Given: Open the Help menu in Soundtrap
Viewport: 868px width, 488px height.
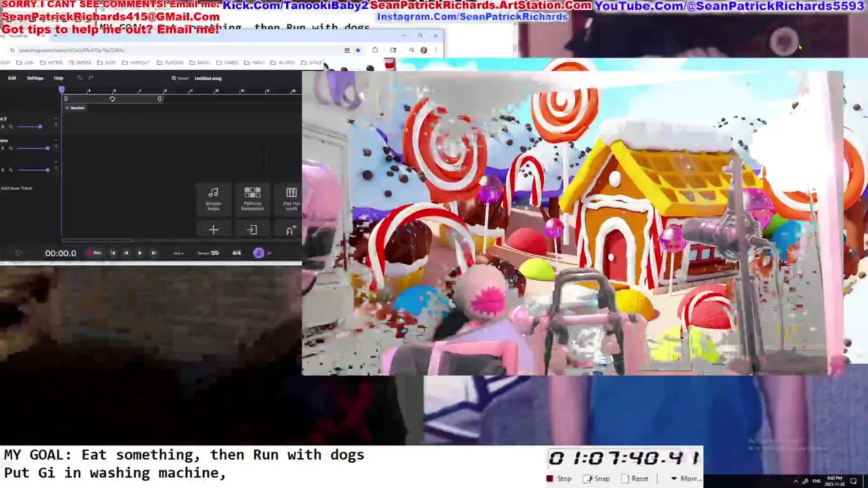Looking at the screenshot, I should point(58,78).
